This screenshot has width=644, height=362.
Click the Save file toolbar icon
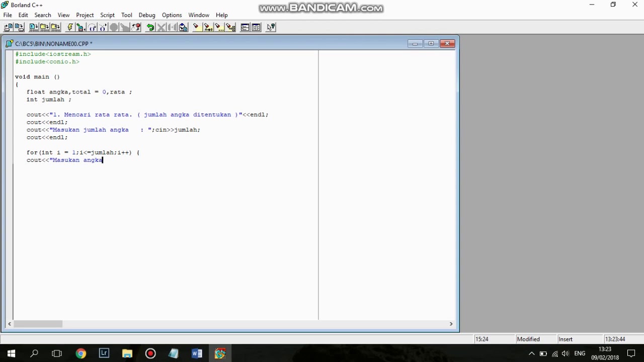tap(19, 27)
